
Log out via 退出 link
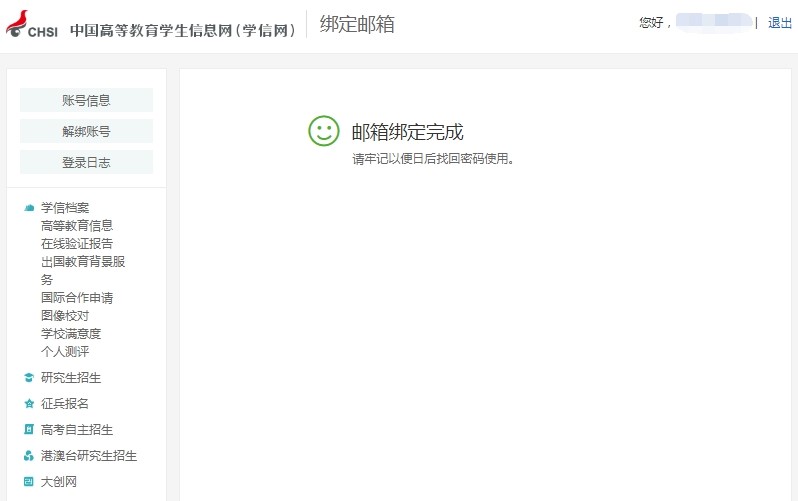pyautogui.click(x=779, y=23)
